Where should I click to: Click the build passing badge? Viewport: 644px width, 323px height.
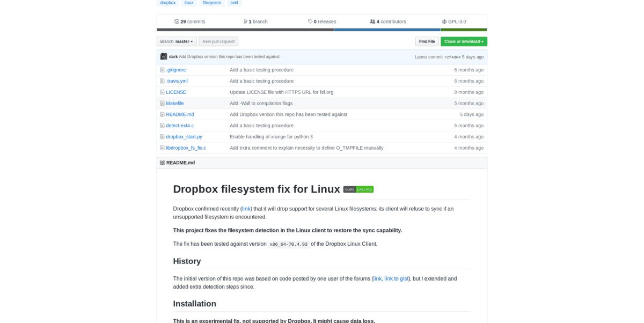[x=358, y=189]
